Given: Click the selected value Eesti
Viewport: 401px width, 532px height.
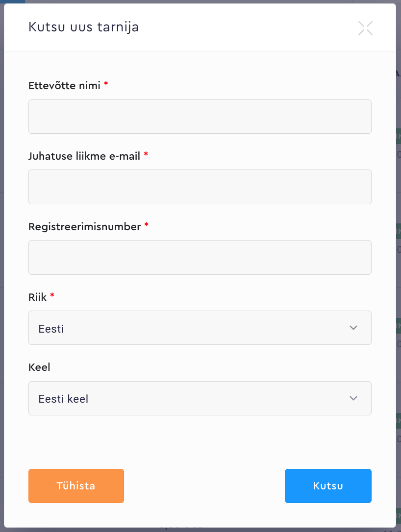Looking at the screenshot, I should pyautogui.click(x=51, y=329).
